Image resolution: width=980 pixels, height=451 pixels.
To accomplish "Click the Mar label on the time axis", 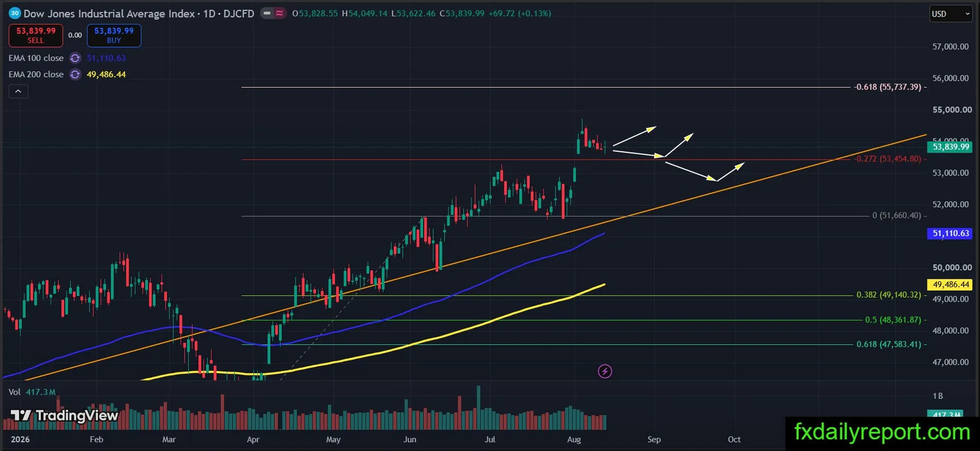I will 169,440.
